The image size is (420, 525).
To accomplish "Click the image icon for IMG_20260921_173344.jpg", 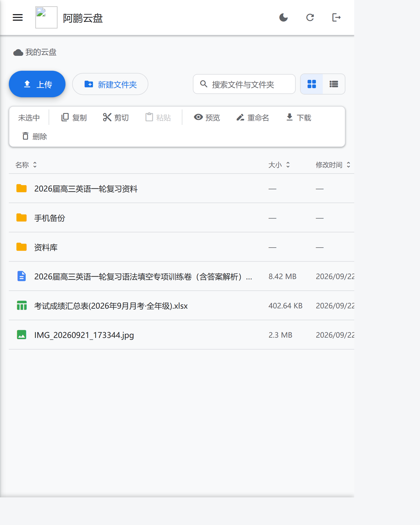I will [x=22, y=335].
